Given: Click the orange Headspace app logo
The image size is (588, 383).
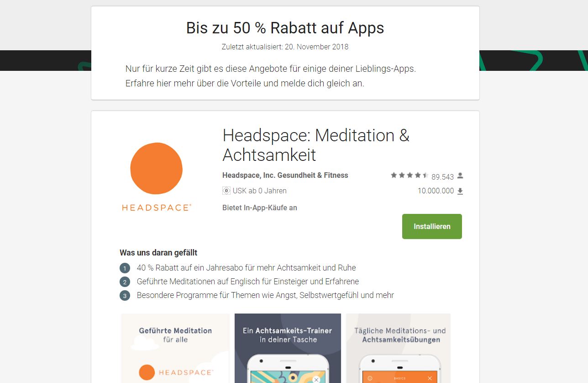Looking at the screenshot, I should (x=157, y=176).
